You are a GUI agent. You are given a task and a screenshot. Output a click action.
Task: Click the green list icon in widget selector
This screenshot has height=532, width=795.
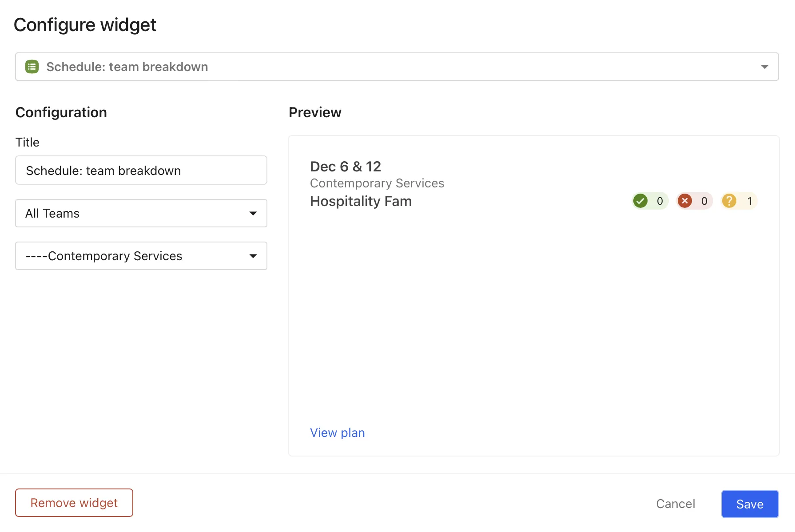[32, 67]
